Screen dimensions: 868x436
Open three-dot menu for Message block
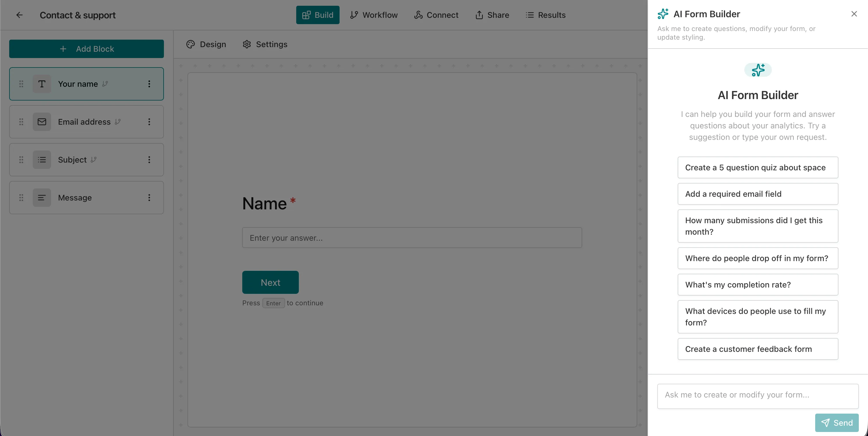(x=149, y=198)
